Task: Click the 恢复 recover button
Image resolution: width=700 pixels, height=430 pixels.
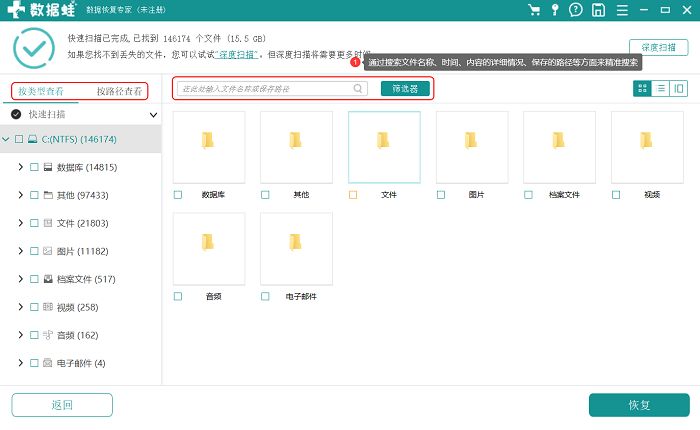Action: click(639, 405)
